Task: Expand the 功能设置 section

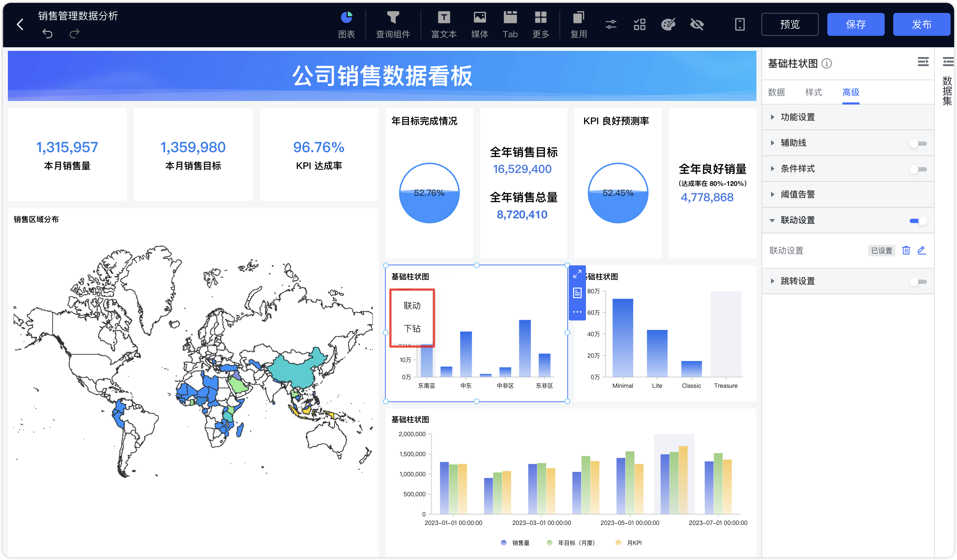Action: (848, 117)
